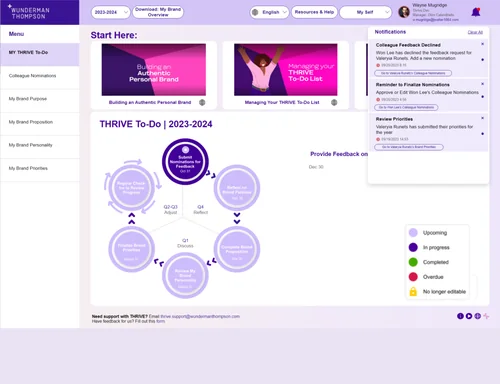This screenshot has height=384, width=500.
Task: Go to Valeryia Runets's Colleague Nominations button
Action: (413, 73)
